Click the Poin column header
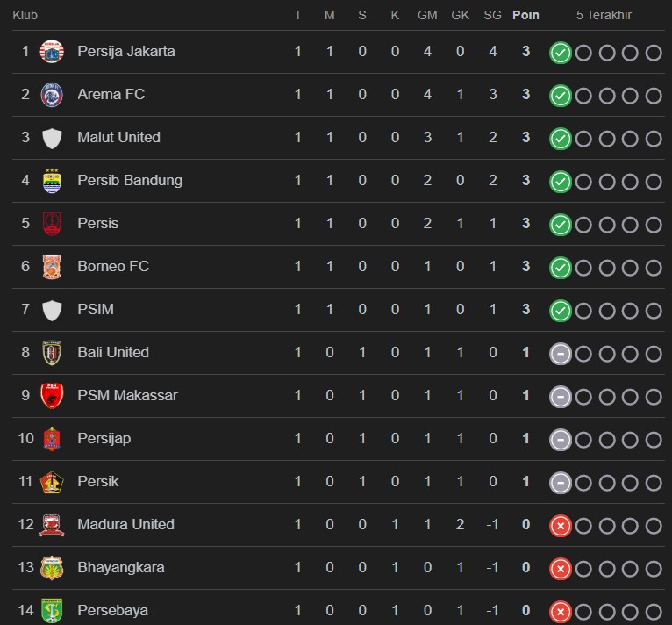The width and height of the screenshot is (672, 625). tap(525, 15)
